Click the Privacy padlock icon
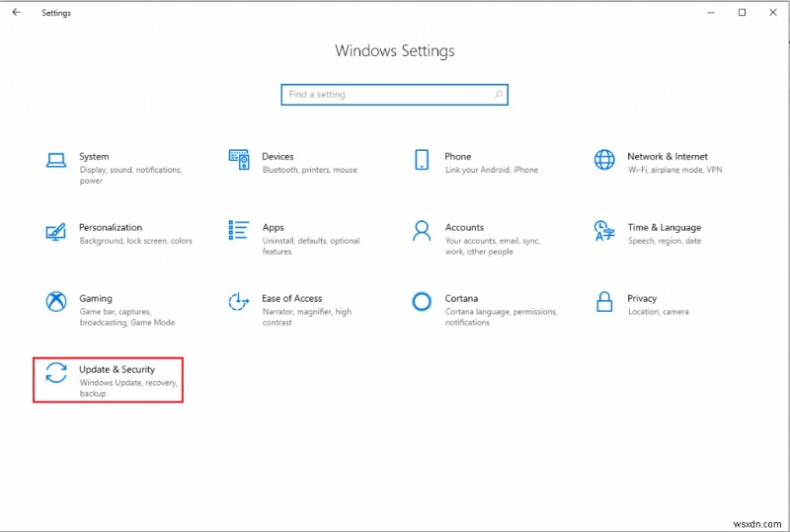The width and height of the screenshot is (790, 532). 604,302
